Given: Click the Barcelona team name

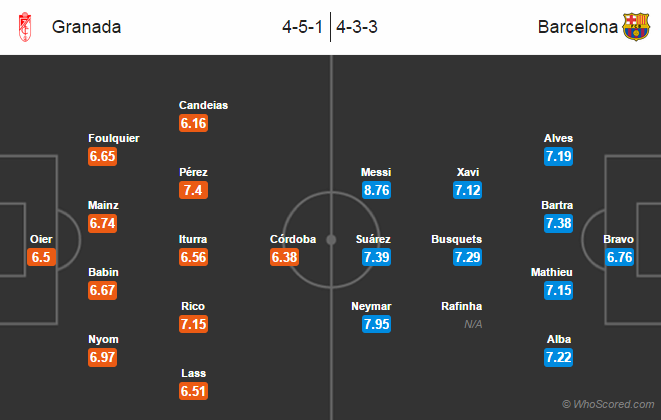Looking at the screenshot, I should tap(577, 27).
